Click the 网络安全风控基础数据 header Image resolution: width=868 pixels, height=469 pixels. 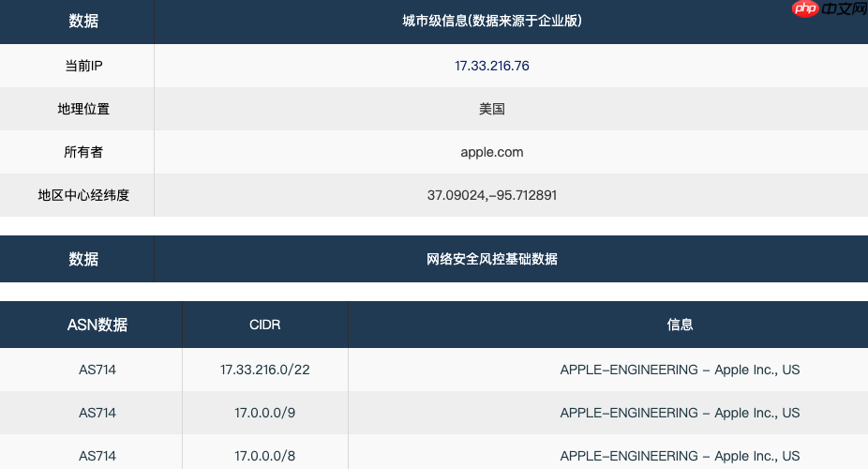[491, 259]
